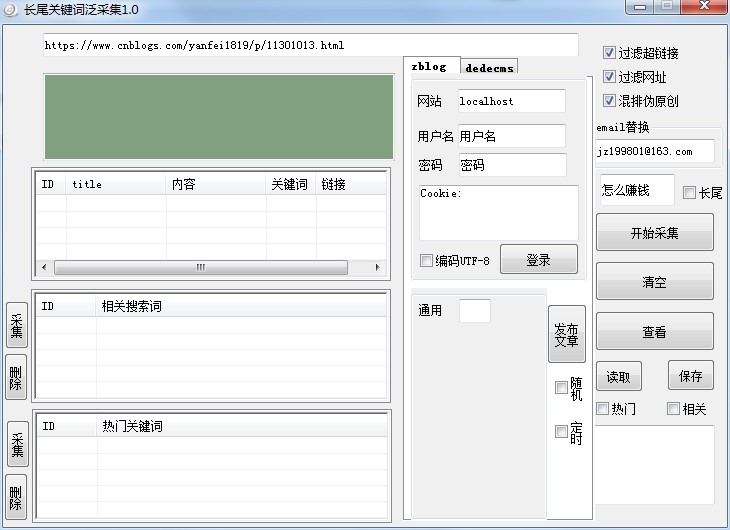Click the 热门关键词 column header
The width and height of the screenshot is (730, 530).
pyautogui.click(x=242, y=426)
